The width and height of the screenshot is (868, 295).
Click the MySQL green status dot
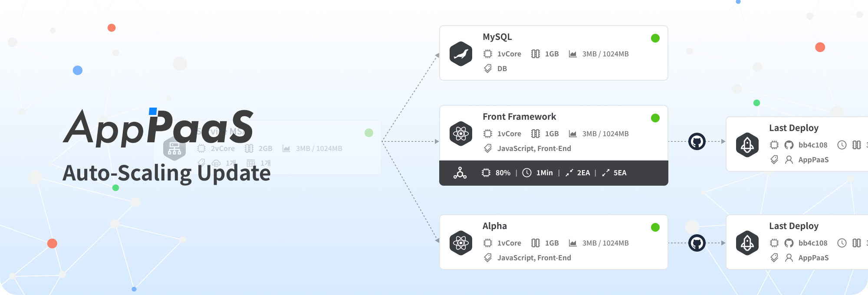pos(655,38)
